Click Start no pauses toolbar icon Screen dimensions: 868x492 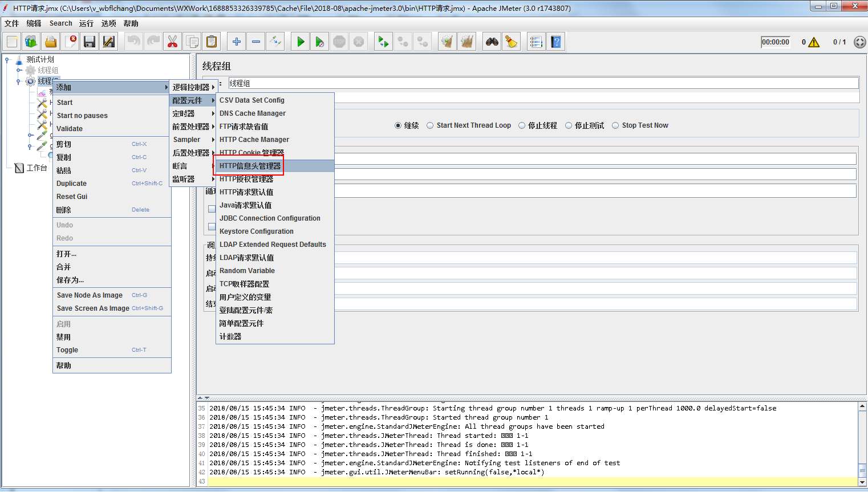320,42
